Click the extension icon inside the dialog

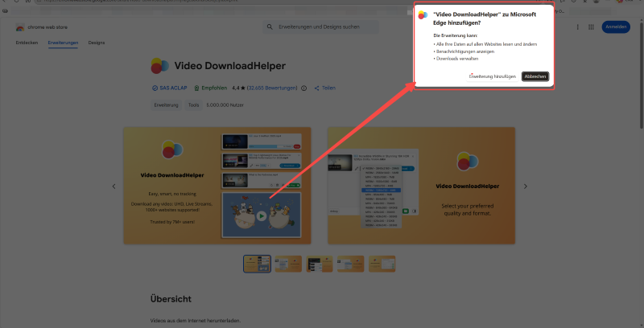(x=423, y=15)
